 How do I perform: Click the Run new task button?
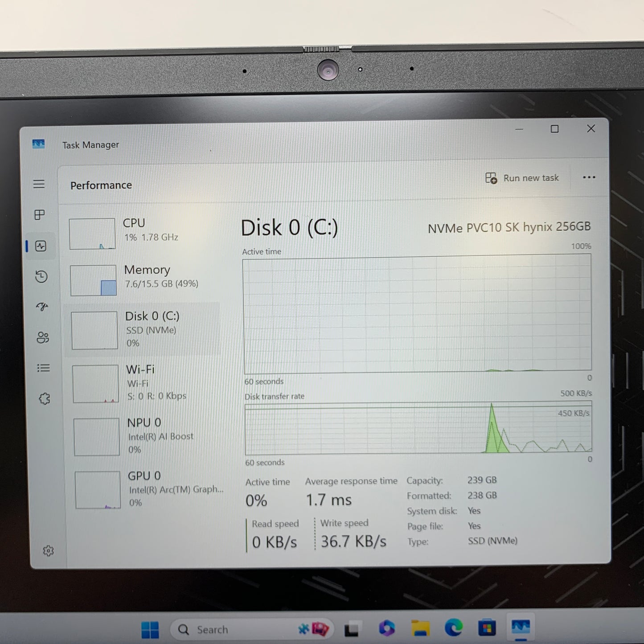tap(522, 178)
